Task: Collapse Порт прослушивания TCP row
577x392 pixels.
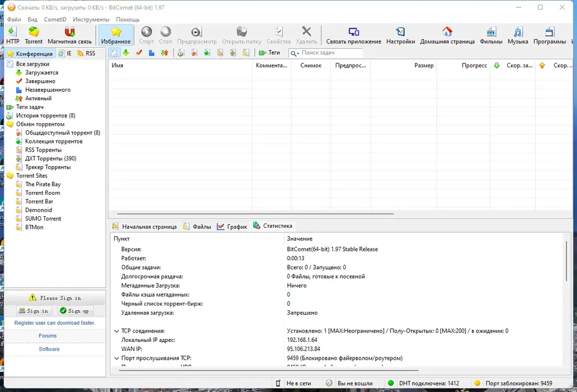Action: click(x=117, y=358)
